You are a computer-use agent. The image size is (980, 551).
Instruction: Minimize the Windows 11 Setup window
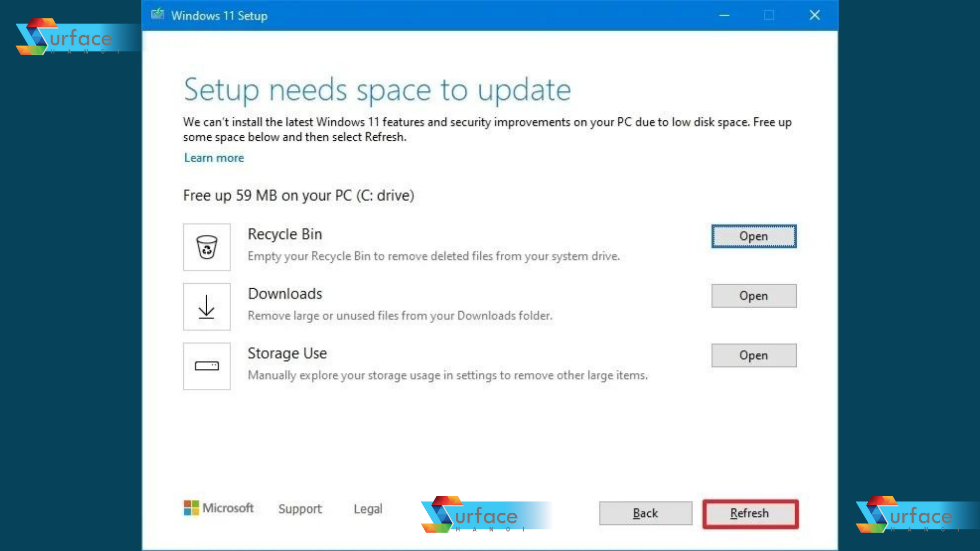point(724,15)
